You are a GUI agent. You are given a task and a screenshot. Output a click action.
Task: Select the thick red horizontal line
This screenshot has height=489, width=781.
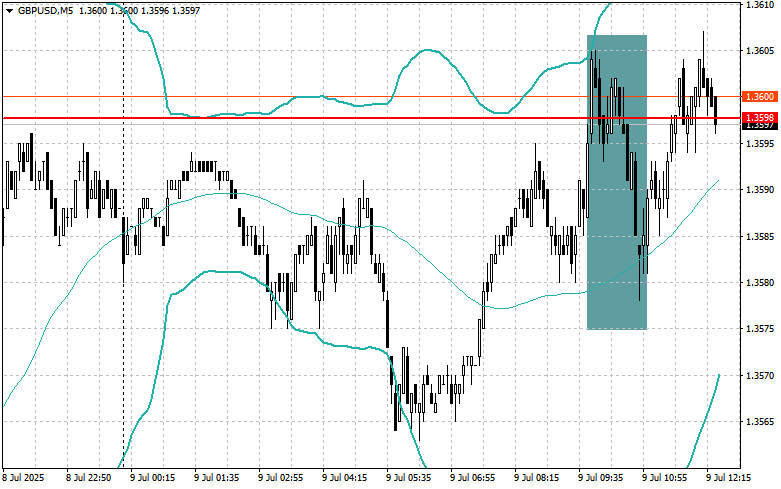pos(371,119)
